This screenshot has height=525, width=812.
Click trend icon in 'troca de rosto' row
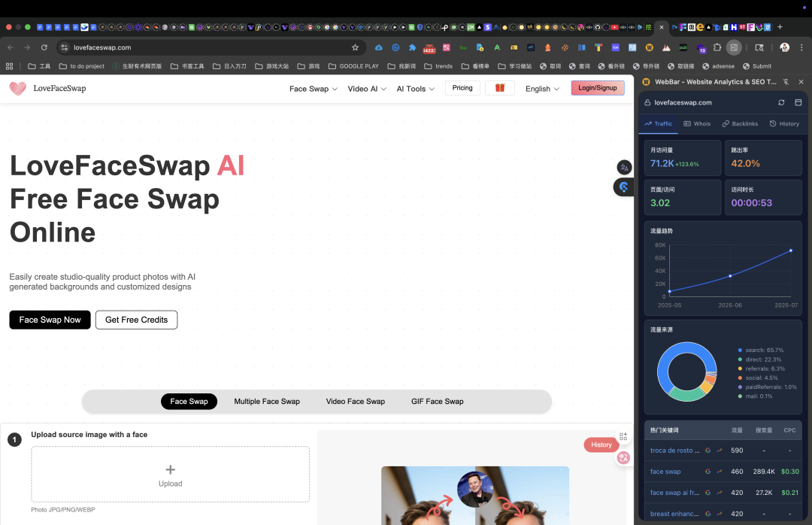click(720, 451)
